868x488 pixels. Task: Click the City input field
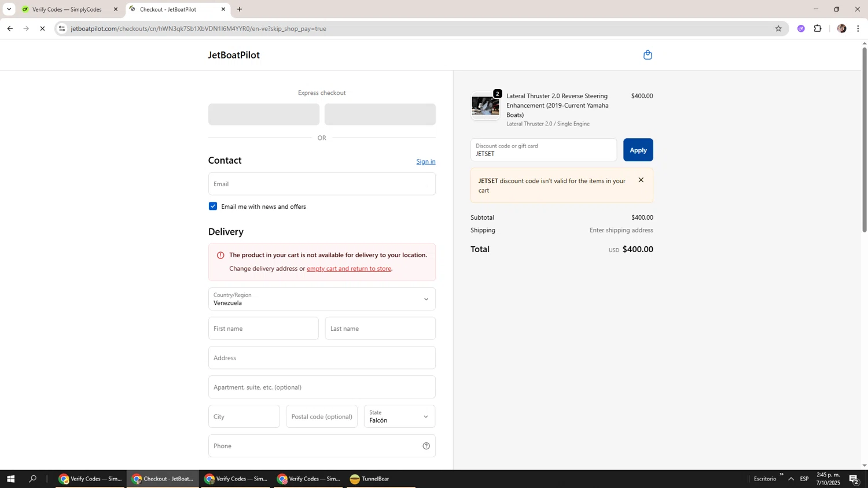tap(244, 416)
